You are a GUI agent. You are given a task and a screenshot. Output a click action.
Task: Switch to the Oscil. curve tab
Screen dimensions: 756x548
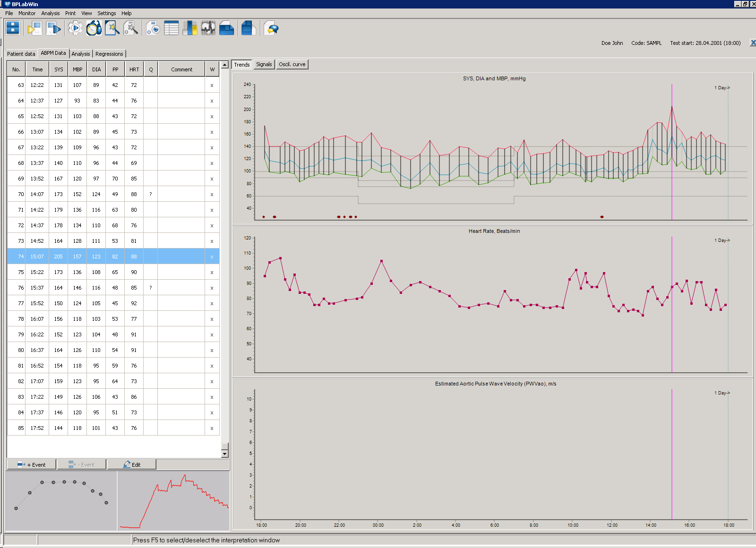coord(292,64)
